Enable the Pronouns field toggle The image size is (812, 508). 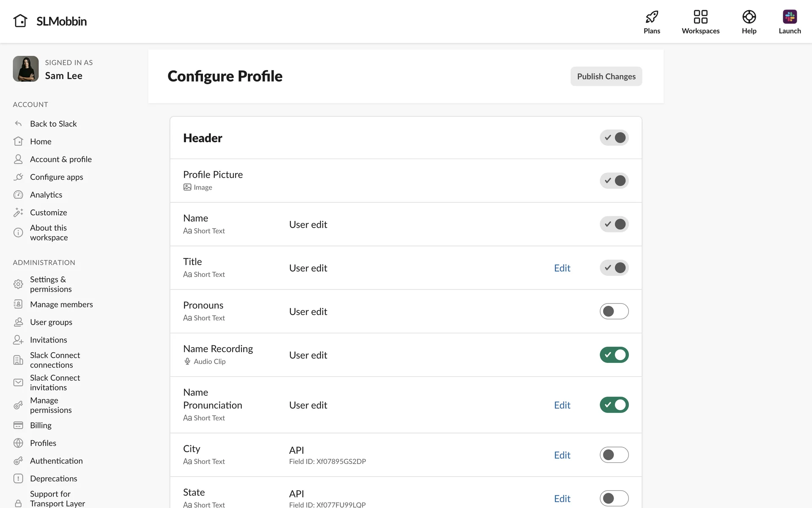614,312
